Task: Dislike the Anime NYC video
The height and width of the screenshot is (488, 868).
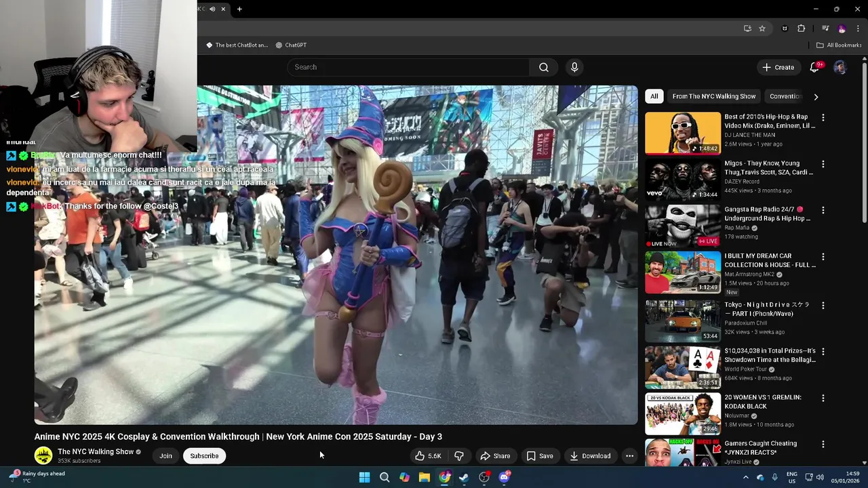Action: tap(459, 456)
